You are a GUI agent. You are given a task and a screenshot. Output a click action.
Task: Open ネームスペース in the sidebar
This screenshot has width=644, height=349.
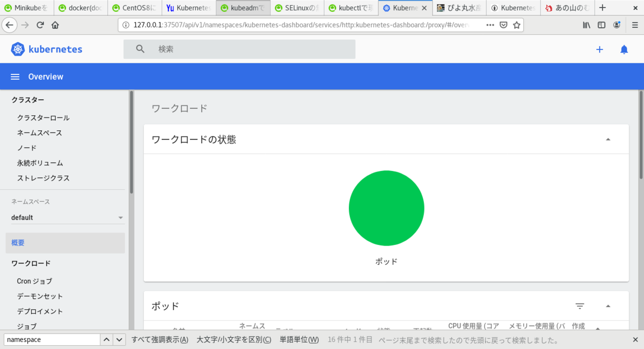[x=39, y=133]
